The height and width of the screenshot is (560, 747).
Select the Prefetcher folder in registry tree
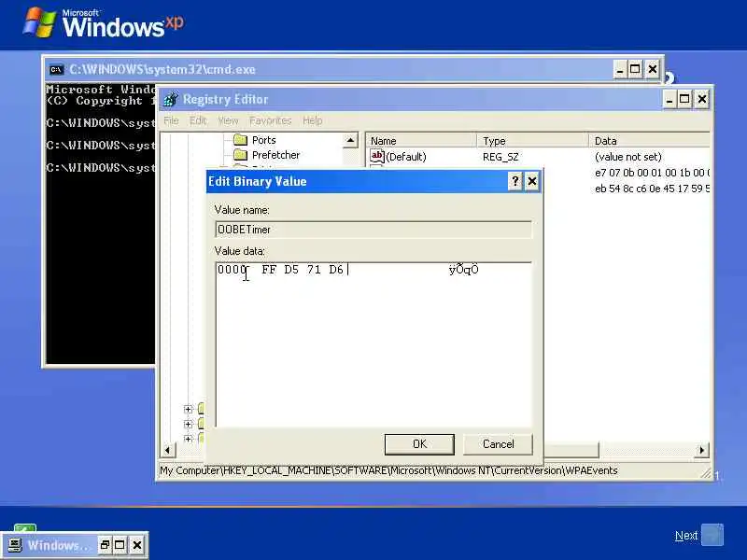click(x=275, y=155)
